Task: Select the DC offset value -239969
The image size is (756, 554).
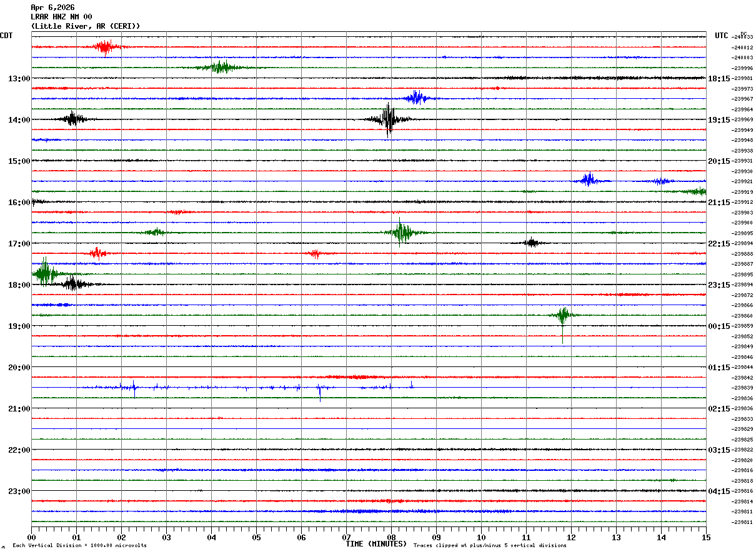Action: click(x=742, y=120)
